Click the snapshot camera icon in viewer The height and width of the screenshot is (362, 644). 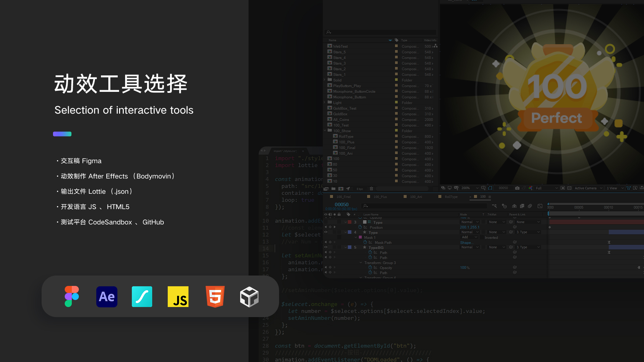pos(517,188)
